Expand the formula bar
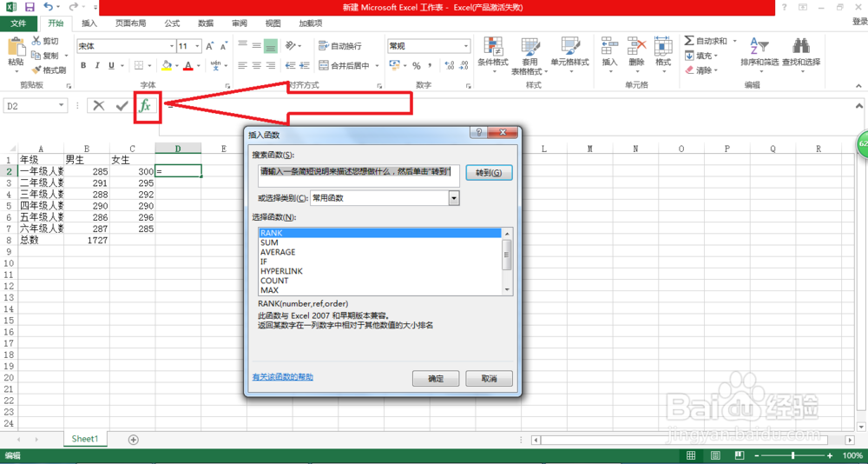The height and width of the screenshot is (464, 868). [x=859, y=105]
